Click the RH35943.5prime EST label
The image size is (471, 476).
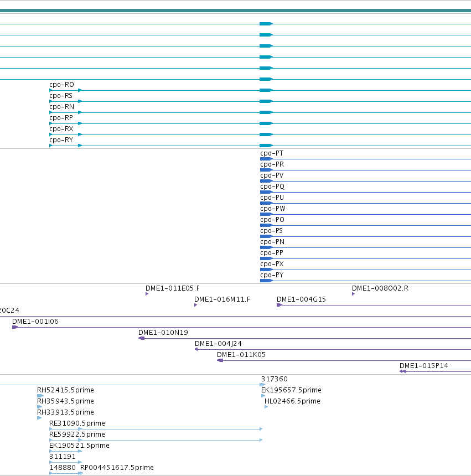tap(65, 401)
